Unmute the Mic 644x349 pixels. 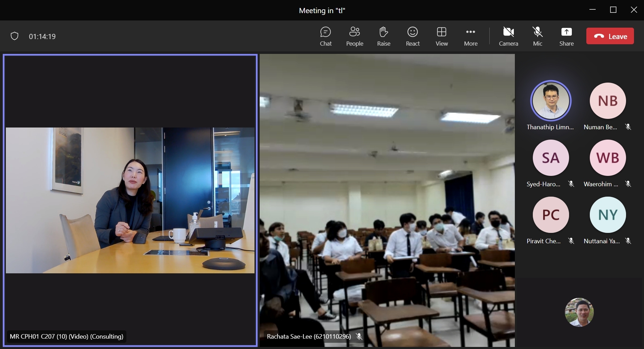click(537, 36)
